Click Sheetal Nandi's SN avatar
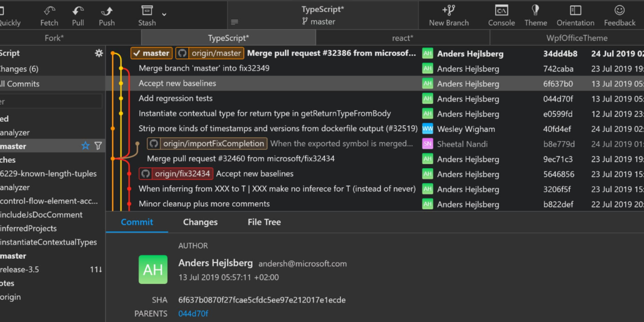644x322 pixels. pyautogui.click(x=428, y=144)
